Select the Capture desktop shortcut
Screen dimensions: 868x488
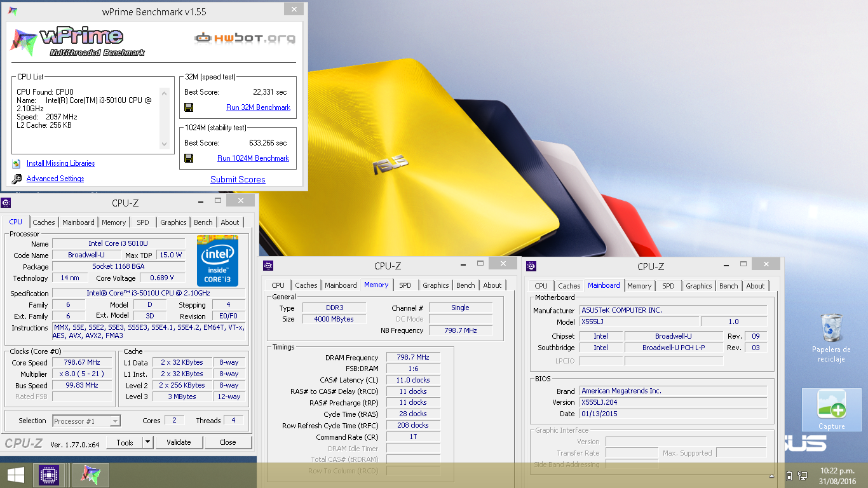click(x=831, y=410)
